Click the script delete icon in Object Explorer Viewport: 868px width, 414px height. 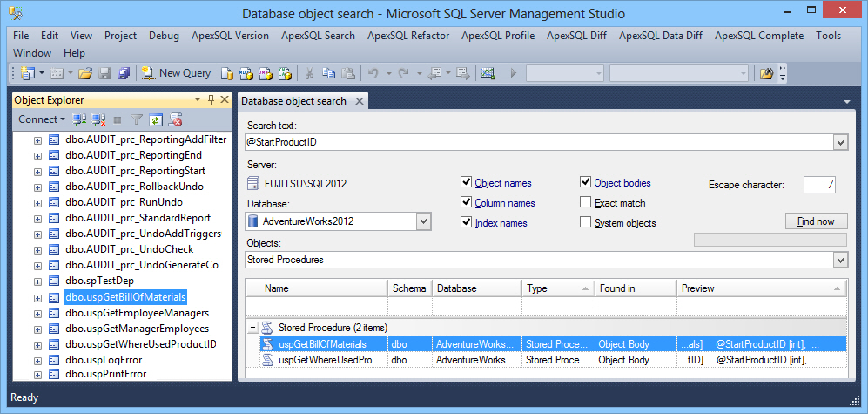coord(176,119)
